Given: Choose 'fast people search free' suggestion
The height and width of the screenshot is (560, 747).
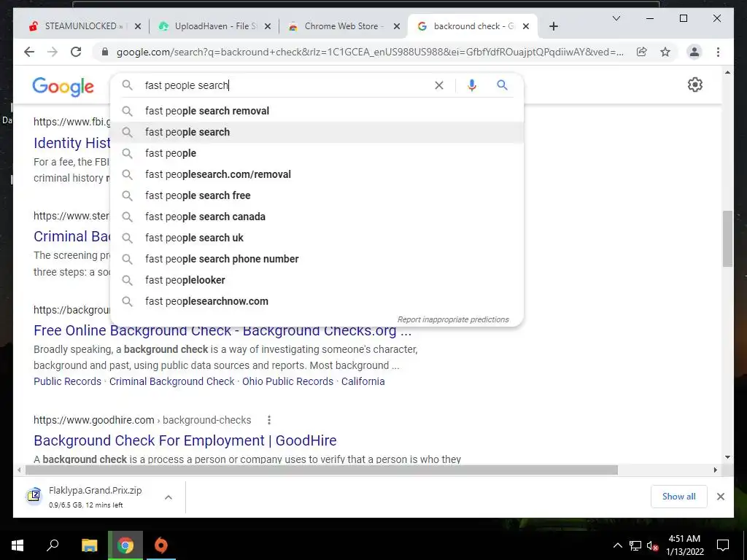Looking at the screenshot, I should (x=317, y=195).
